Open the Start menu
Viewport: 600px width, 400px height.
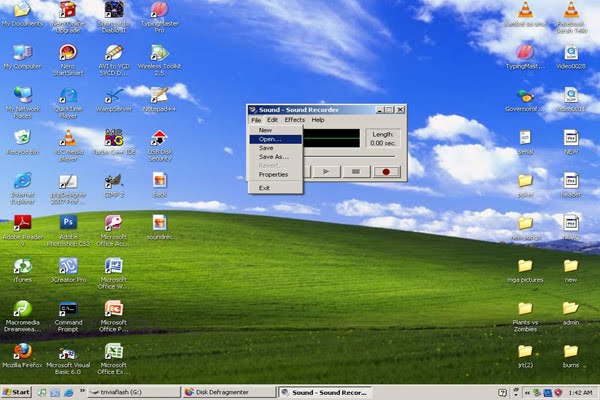pos(16,392)
